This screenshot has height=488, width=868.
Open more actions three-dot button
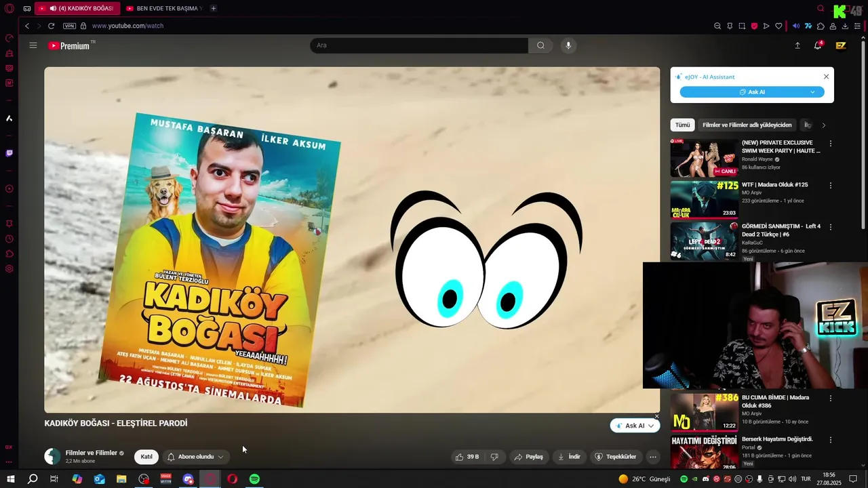(x=653, y=457)
